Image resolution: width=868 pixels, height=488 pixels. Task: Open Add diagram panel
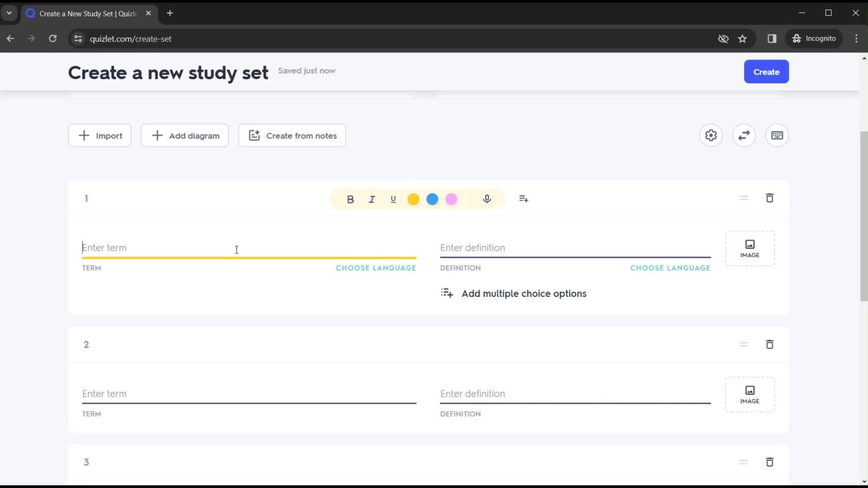(185, 136)
